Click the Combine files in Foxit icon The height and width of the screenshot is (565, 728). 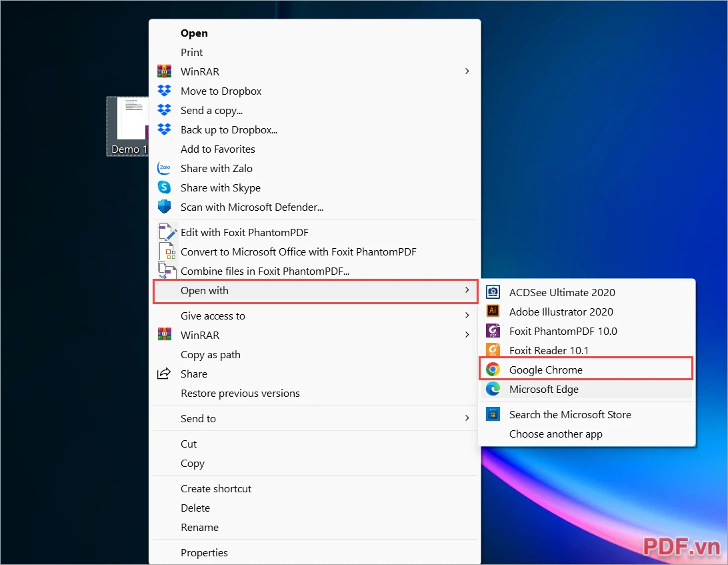(x=167, y=270)
